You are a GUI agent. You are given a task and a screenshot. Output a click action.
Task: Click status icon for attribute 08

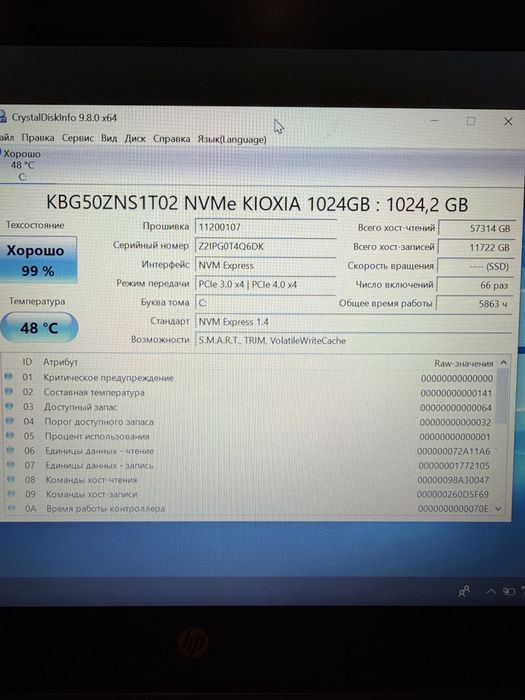click(x=11, y=479)
